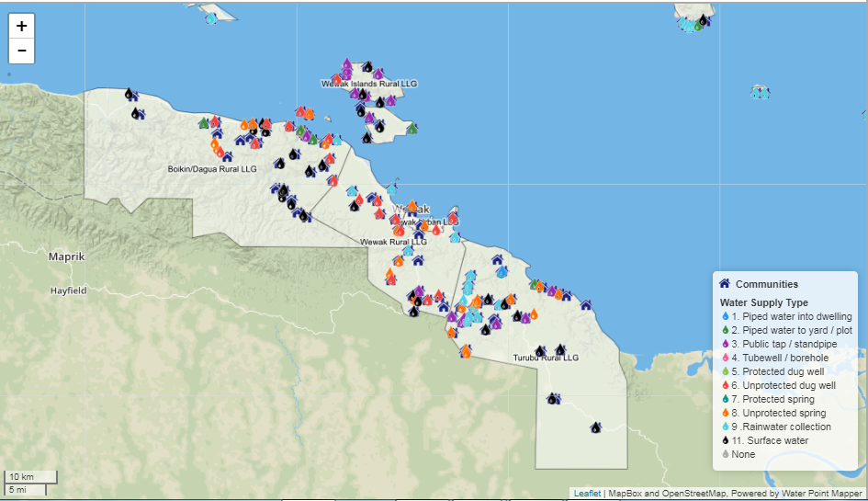868x501 pixels.
Task: Click the Communities house icon in the legend
Action: (725, 284)
